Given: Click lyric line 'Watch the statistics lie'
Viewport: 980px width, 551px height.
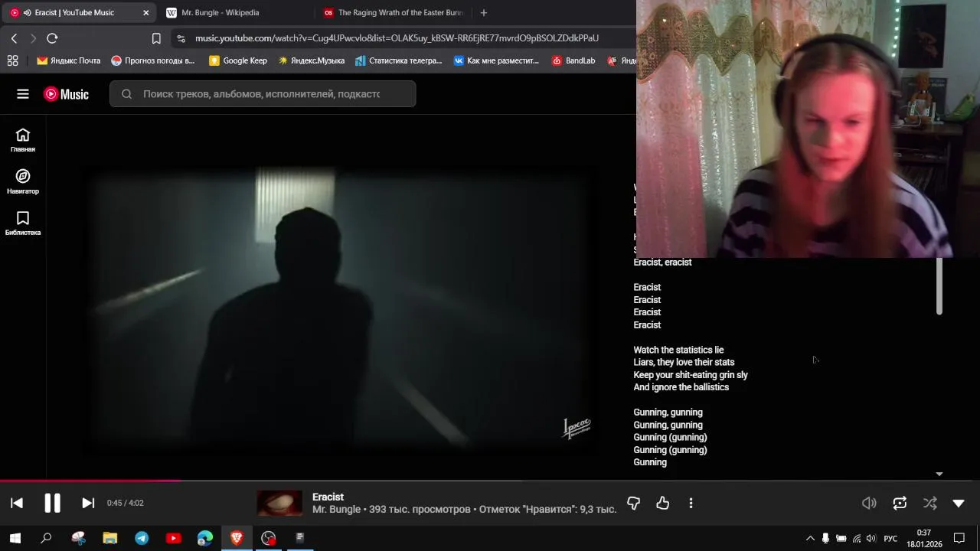Looking at the screenshot, I should pyautogui.click(x=678, y=350).
